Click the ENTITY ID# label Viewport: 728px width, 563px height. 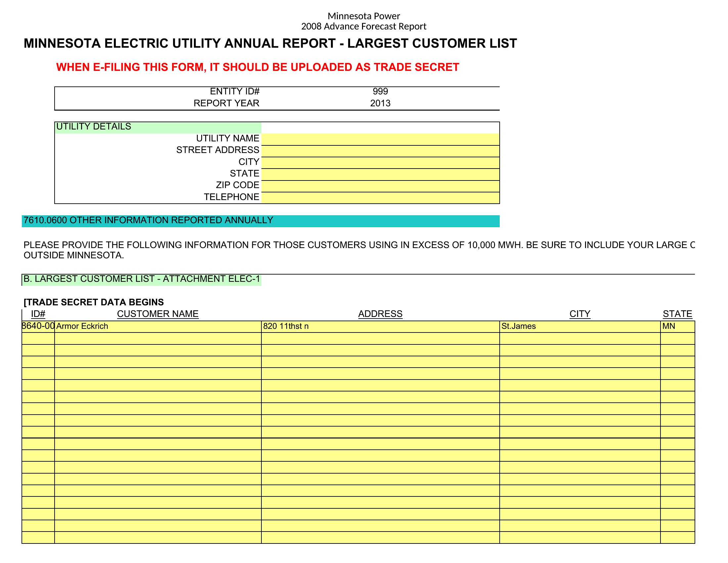pos(235,91)
